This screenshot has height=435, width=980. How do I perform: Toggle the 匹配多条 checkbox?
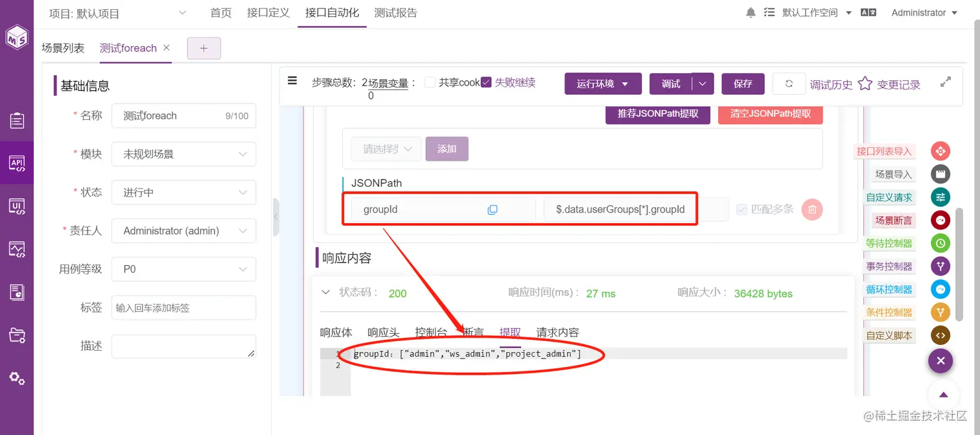click(742, 209)
